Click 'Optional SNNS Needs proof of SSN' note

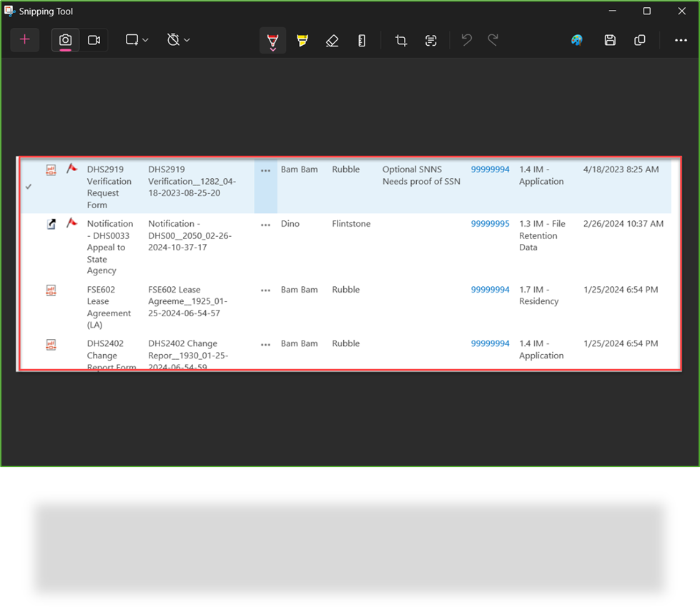(x=421, y=175)
